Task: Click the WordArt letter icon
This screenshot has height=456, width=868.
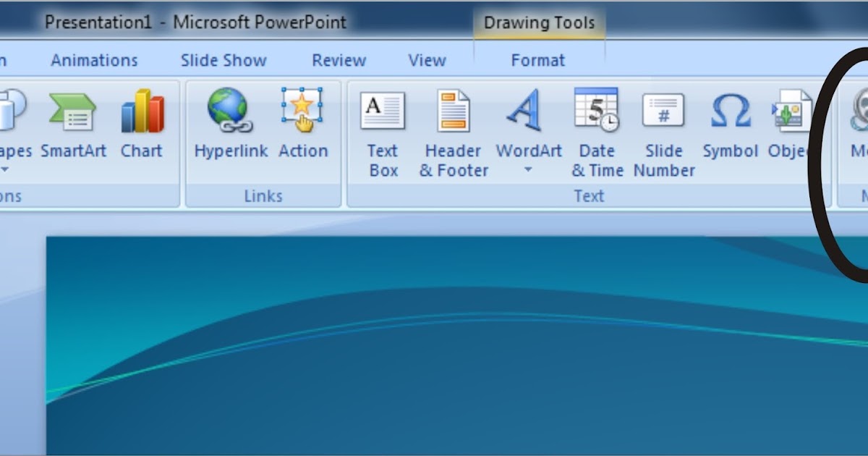Action: (526, 110)
